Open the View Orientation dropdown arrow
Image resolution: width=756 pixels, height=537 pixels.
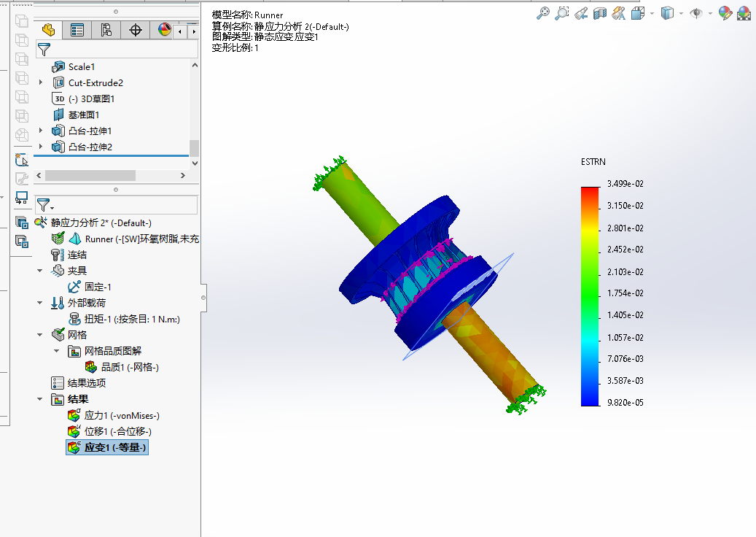coord(652,14)
